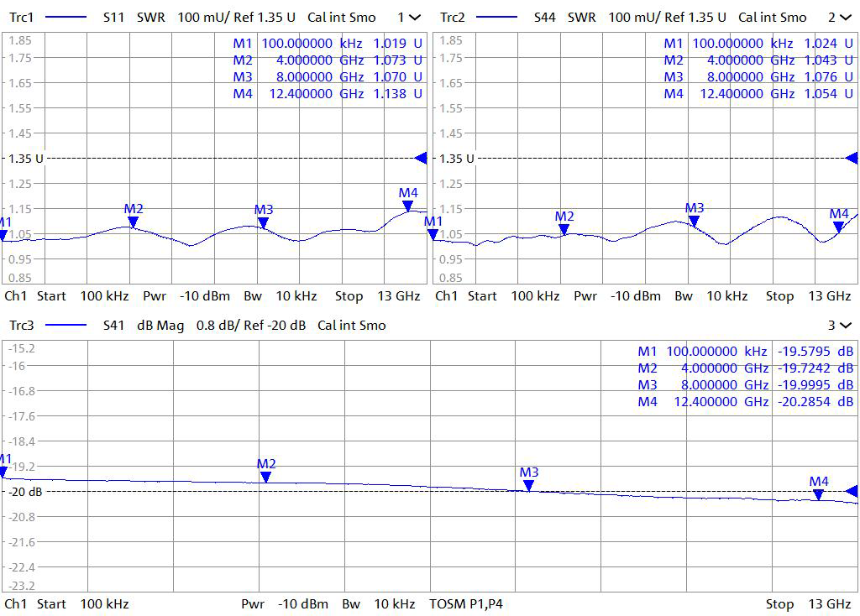Click the reference level arrow in S44 diagram

(x=852, y=158)
